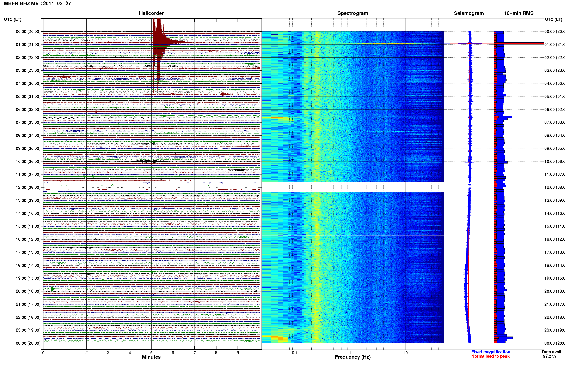Viewport: 588px width, 368px height.
Task: Click left-axis time label '01:00 (21:00)'
Action: point(28,44)
